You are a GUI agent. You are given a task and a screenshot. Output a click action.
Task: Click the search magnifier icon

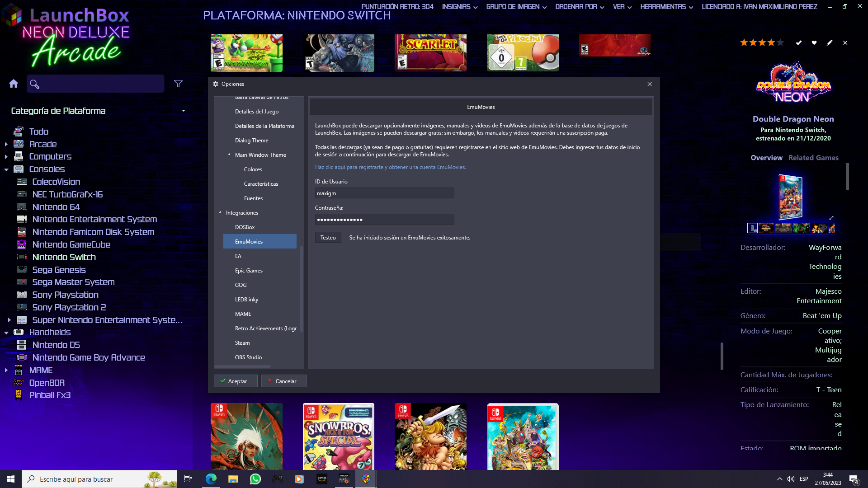(x=34, y=84)
